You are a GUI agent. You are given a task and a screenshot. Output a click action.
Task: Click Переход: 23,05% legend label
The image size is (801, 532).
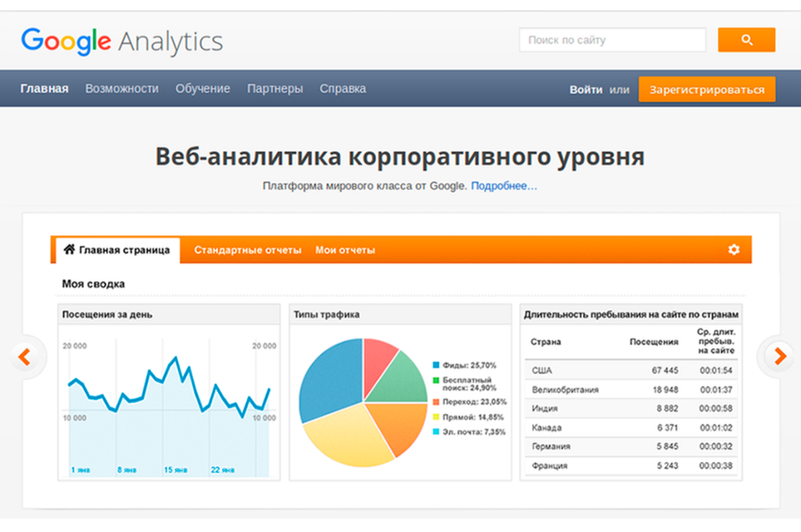pyautogui.click(x=474, y=402)
